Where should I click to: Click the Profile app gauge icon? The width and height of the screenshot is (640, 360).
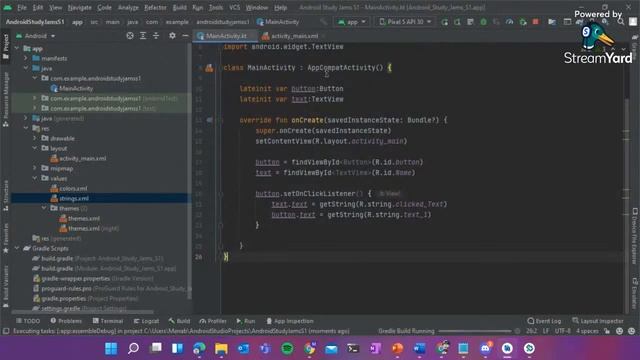point(509,22)
